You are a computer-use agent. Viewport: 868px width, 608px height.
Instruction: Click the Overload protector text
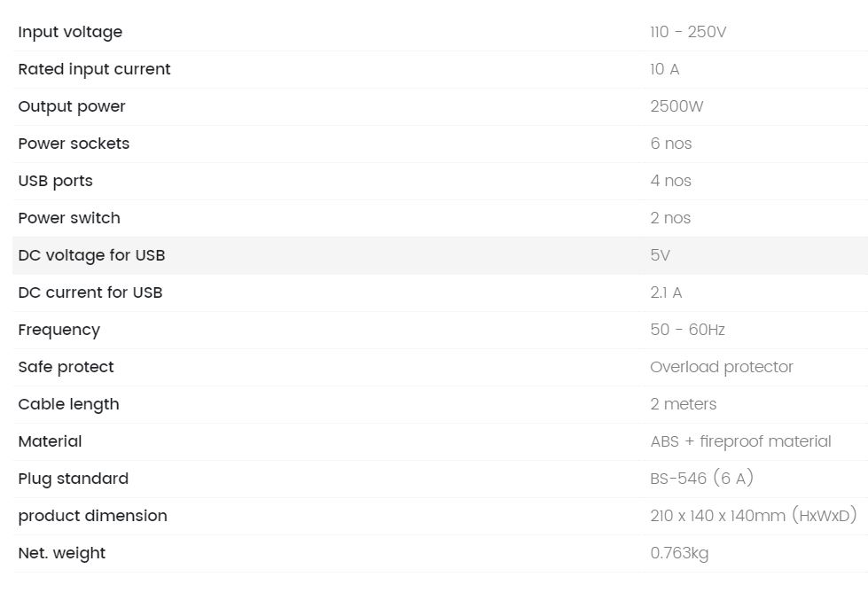722,367
